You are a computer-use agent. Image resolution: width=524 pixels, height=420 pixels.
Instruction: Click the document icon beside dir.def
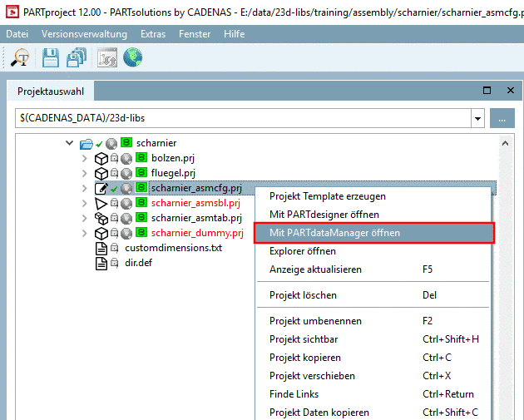101,264
